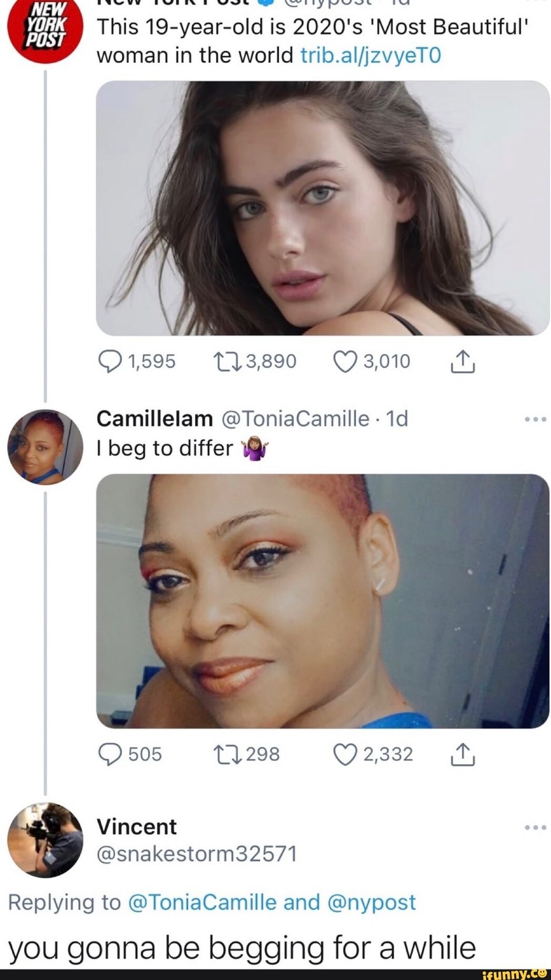This screenshot has height=980, width=551.
Task: Reply to Camillelam's tweet
Action: click(109, 754)
